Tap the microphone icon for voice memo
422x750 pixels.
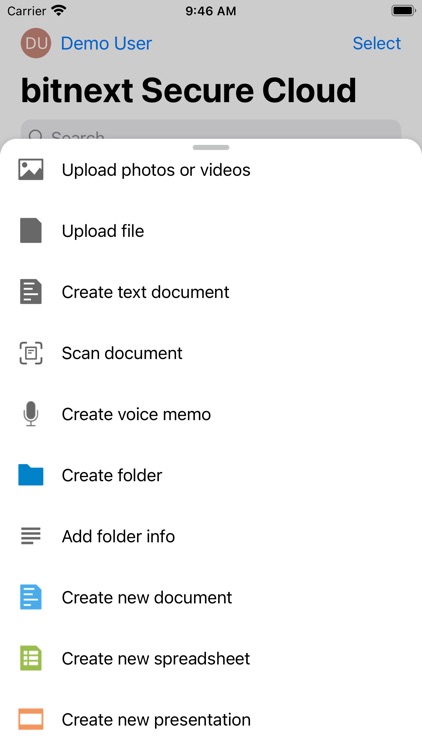coord(31,414)
